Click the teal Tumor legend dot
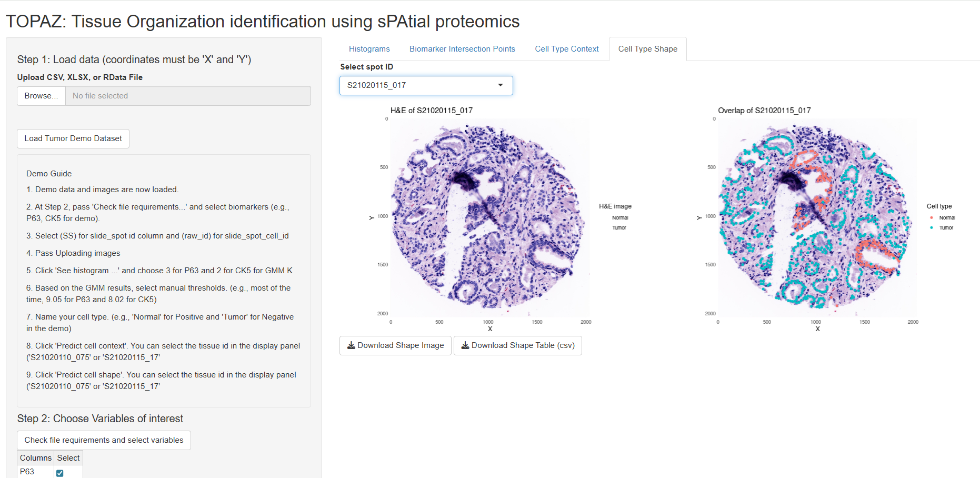Viewport: 980px width, 478px height. [932, 227]
